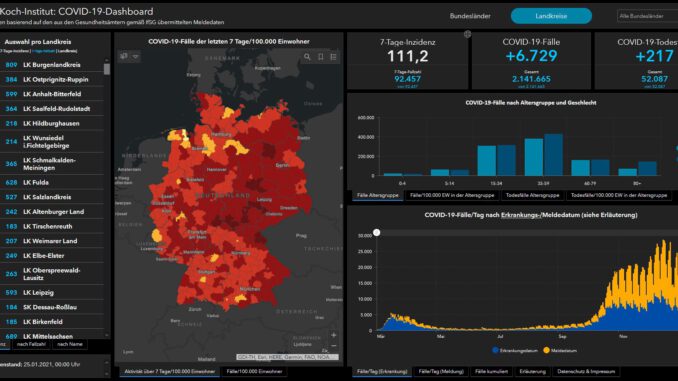The height and width of the screenshot is (381, 678).
Task: Pick LK Salzlandkreis entry
Action: pyautogui.click(x=52, y=197)
